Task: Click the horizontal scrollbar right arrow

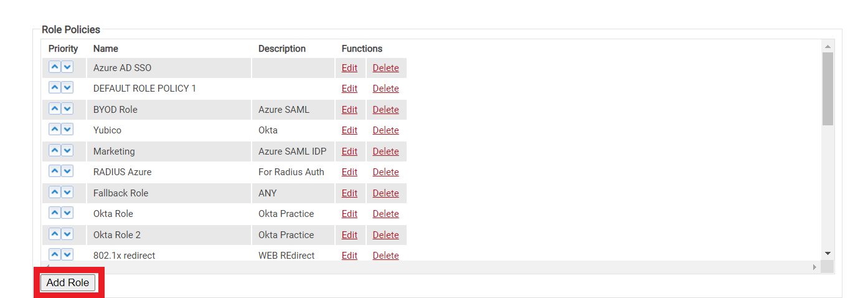Action: tap(814, 267)
